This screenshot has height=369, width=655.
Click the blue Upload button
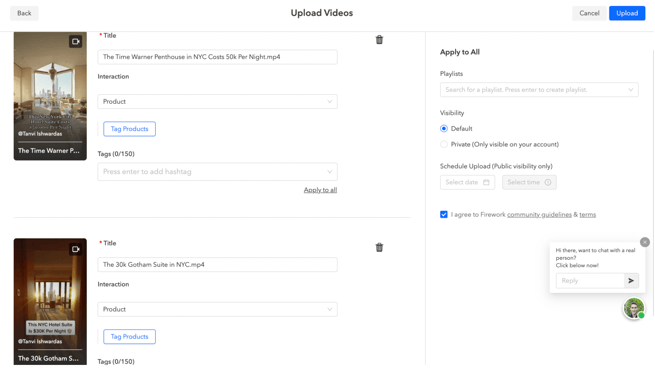click(x=627, y=13)
